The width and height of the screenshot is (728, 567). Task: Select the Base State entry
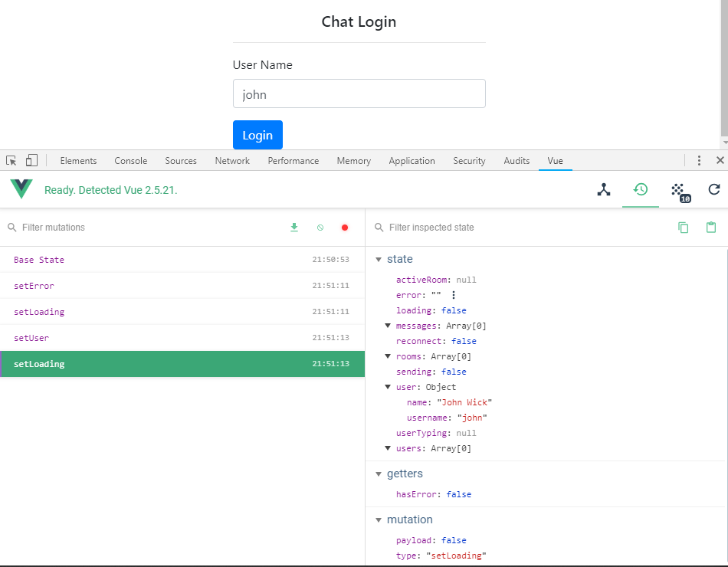tap(182, 260)
